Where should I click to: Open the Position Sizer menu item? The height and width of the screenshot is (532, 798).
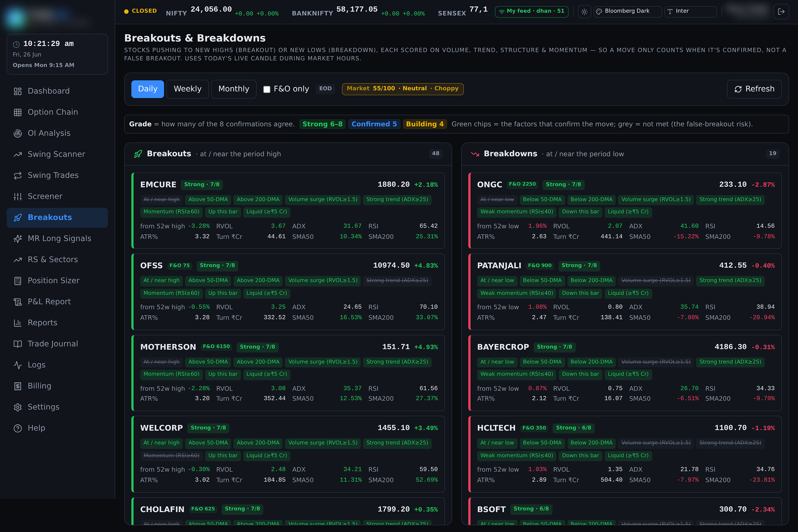[57, 281]
